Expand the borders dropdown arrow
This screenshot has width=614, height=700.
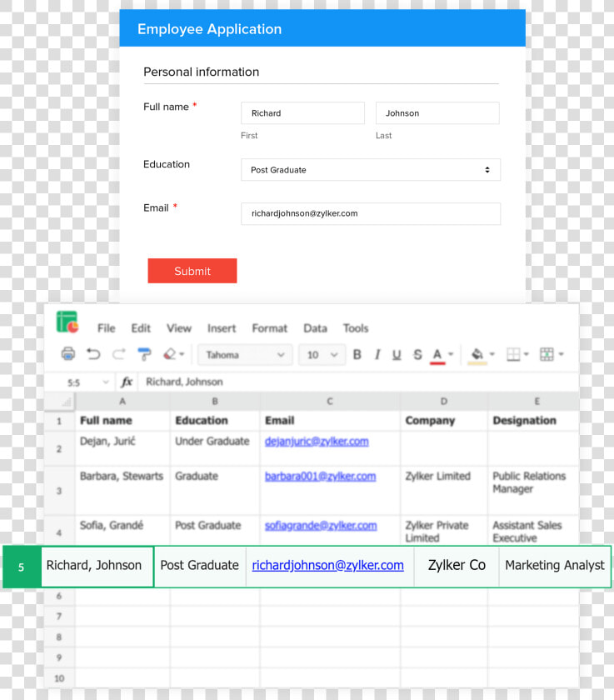click(x=526, y=354)
